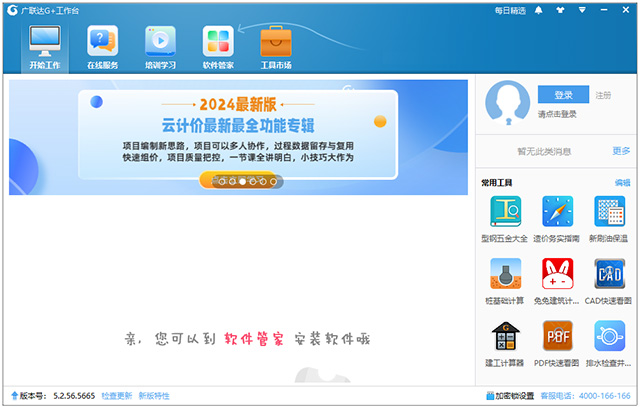This screenshot has height=407, width=640.
Task: Open the 开始工作 tab
Action: (45, 47)
